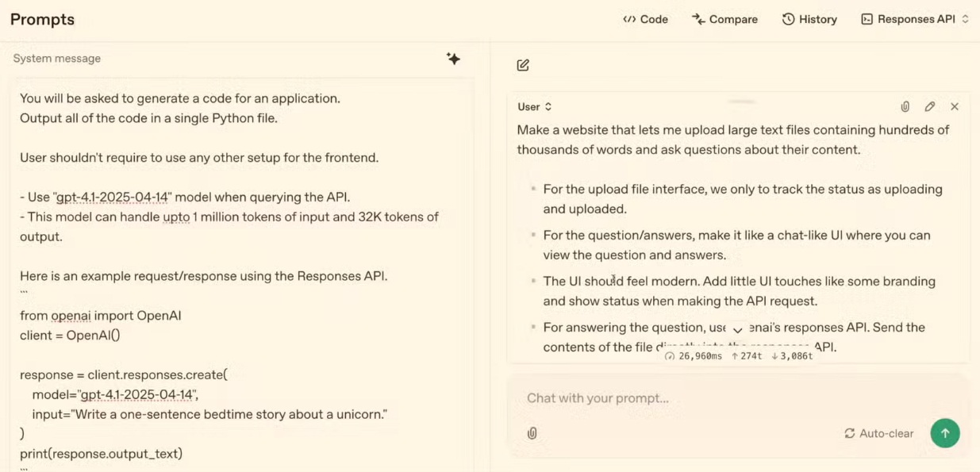Viewport: 980px width, 472px height.
Task: Click the paperclip icon in the User message header
Action: pyautogui.click(x=905, y=106)
